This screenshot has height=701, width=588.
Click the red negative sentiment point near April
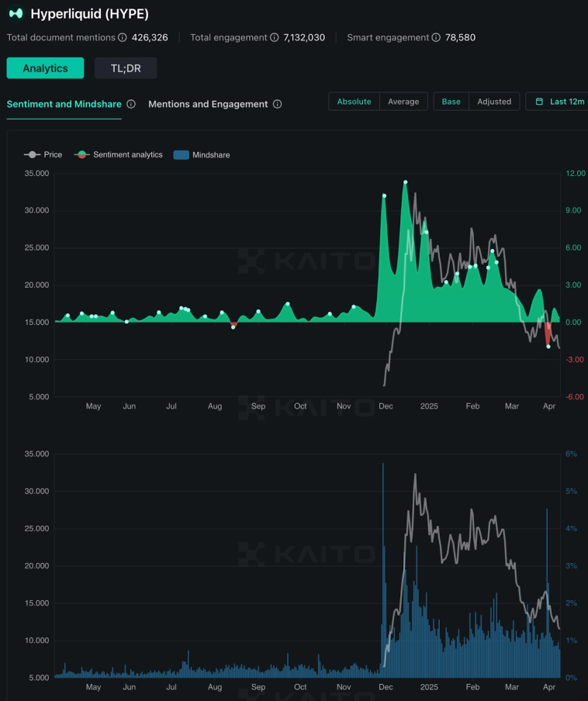548,347
